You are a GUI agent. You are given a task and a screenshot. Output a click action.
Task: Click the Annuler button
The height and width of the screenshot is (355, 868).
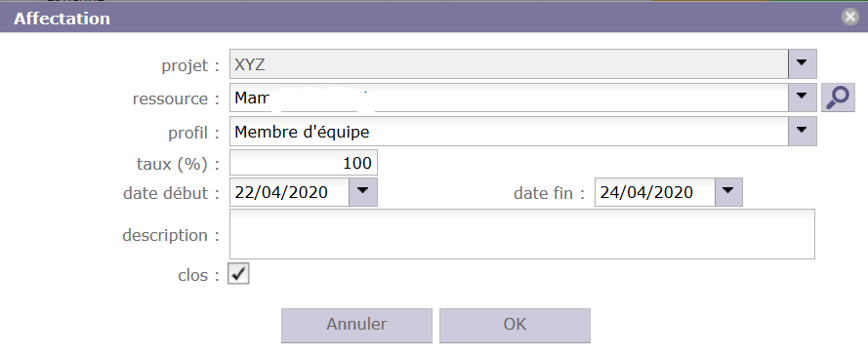point(356,325)
